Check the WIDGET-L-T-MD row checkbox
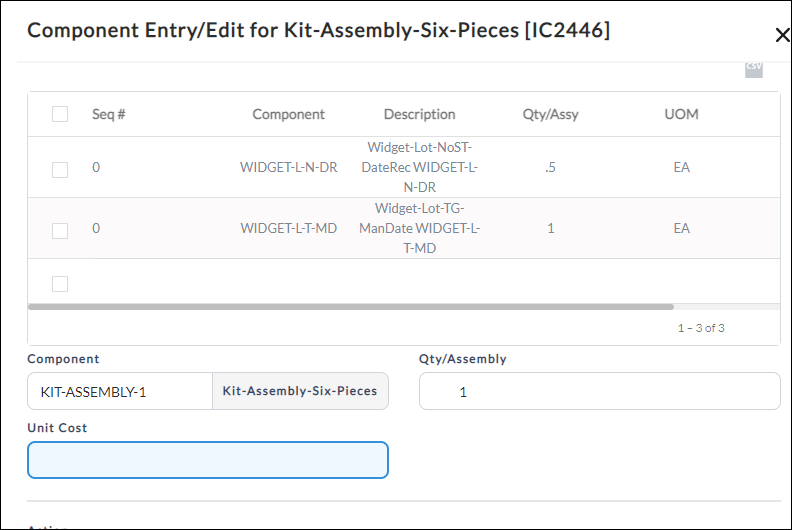 point(60,231)
